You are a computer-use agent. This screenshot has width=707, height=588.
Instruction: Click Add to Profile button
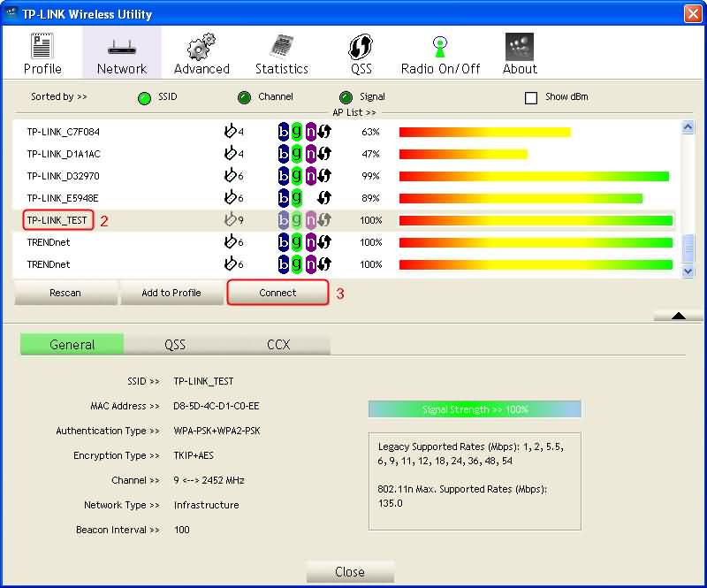click(171, 293)
